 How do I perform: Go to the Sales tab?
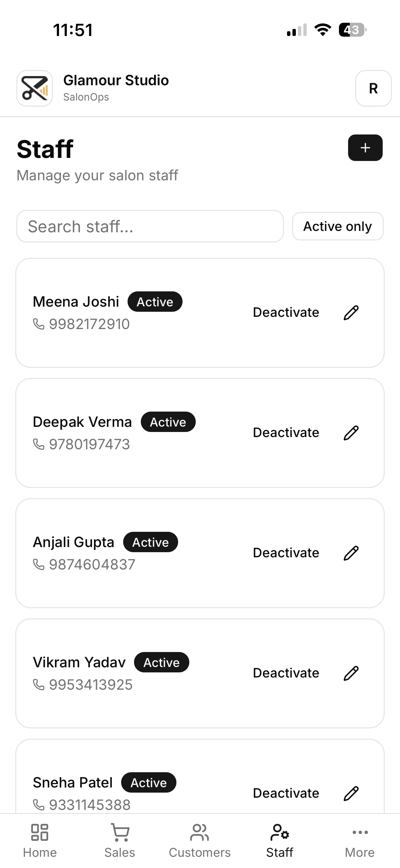pos(120,841)
